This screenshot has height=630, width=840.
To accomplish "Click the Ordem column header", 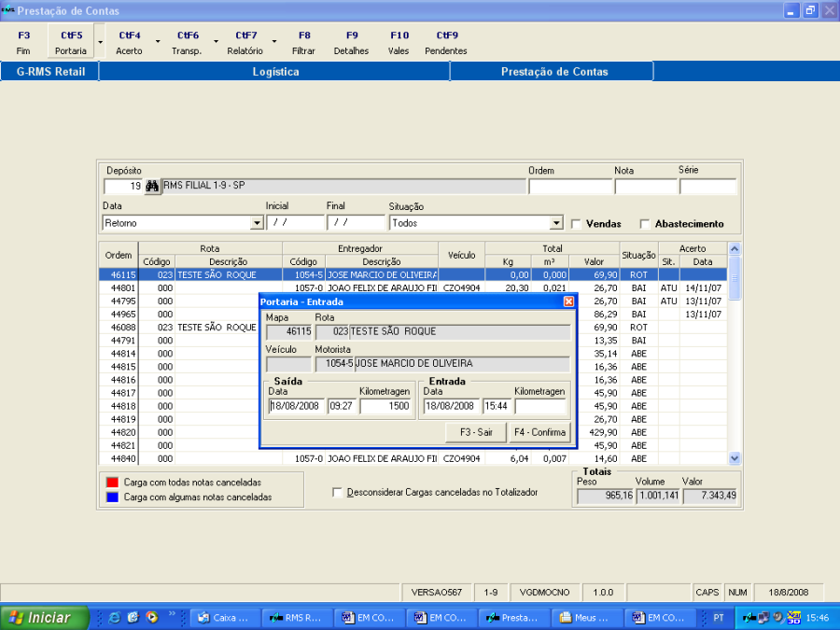I will [119, 255].
